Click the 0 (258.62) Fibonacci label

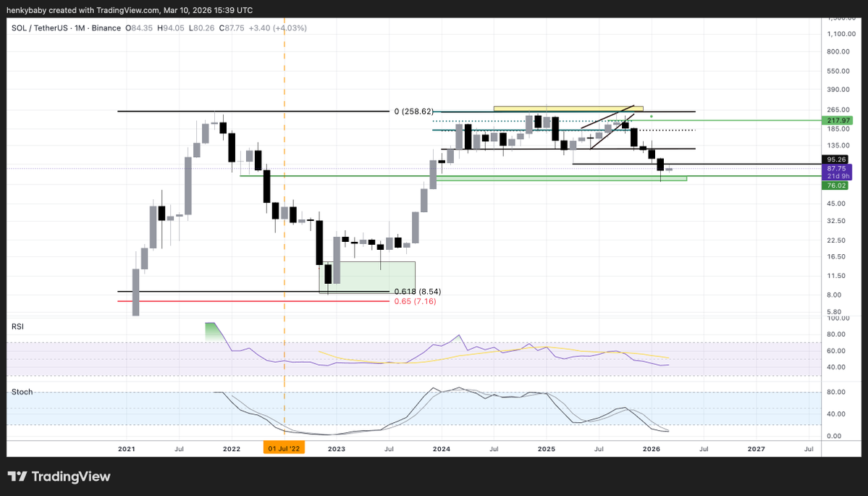[x=413, y=112]
